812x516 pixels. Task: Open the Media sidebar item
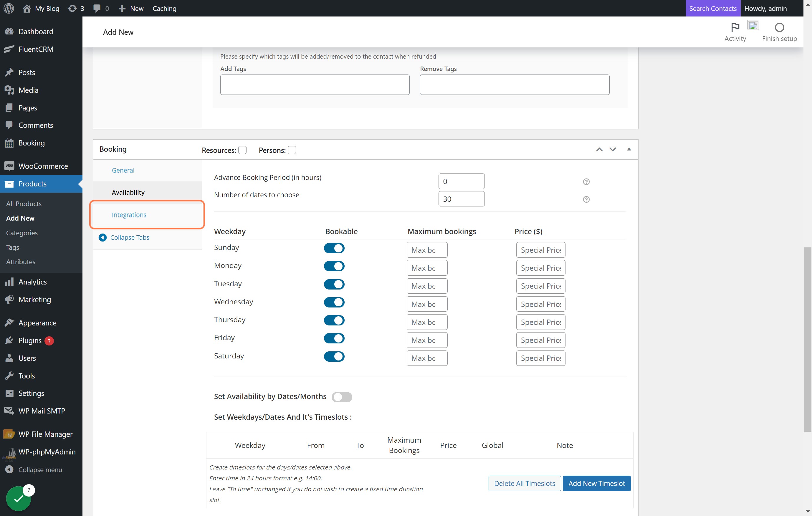coord(41,90)
